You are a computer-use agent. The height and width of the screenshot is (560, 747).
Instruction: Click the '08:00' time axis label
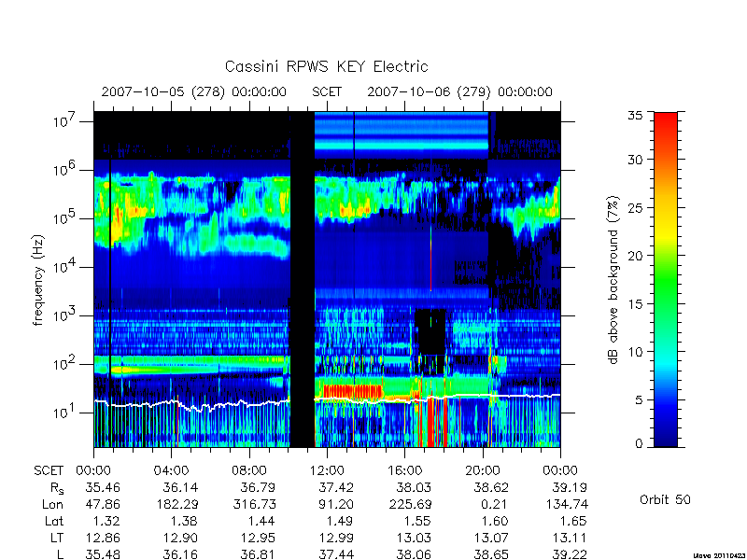pos(248,471)
